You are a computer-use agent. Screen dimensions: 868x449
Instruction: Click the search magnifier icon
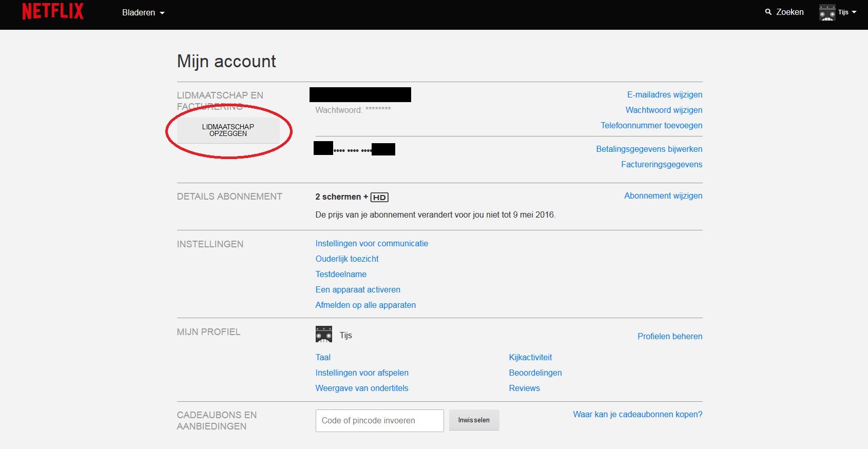click(768, 12)
